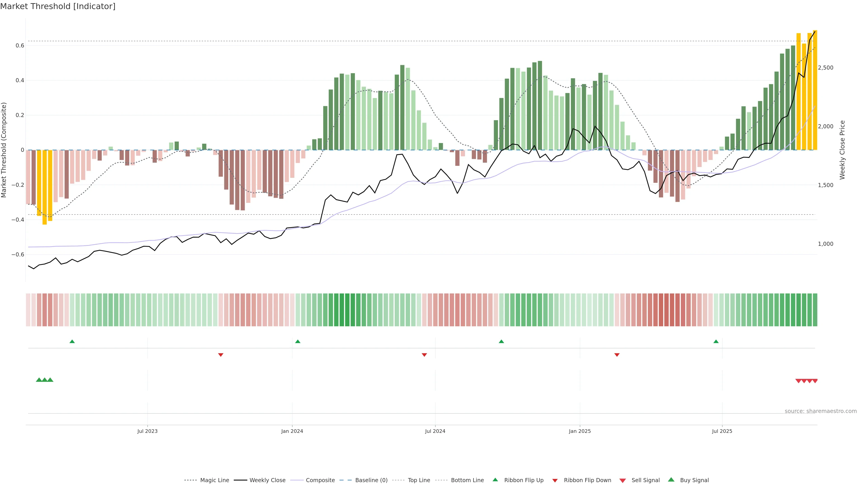
Task: Click the Ribbon Flip Down legend triangle icon
Action: 555,480
